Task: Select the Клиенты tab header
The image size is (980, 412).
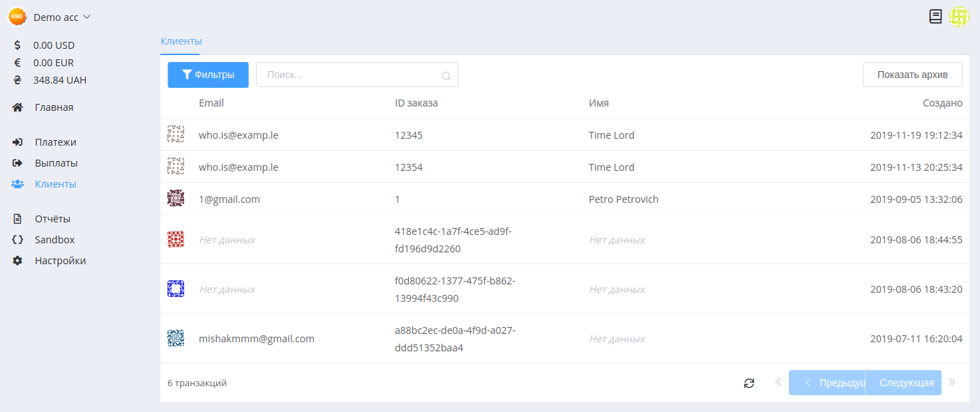Action: pos(181,41)
